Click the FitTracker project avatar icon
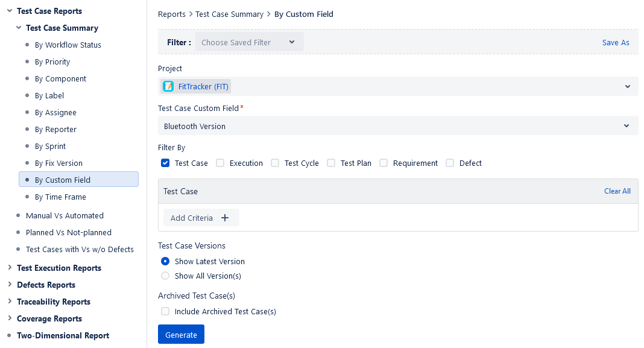The width and height of the screenshot is (644, 348). pyautogui.click(x=168, y=86)
